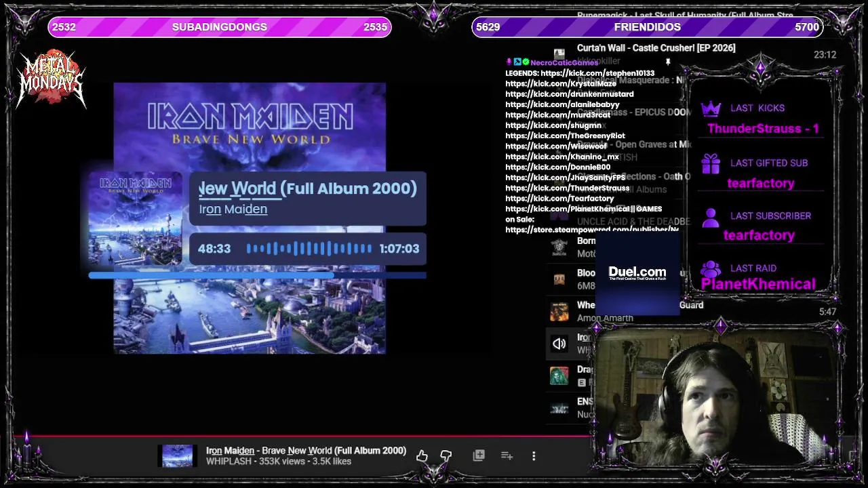Open the kick.com/shugmn link
868x488 pixels.
553,125
